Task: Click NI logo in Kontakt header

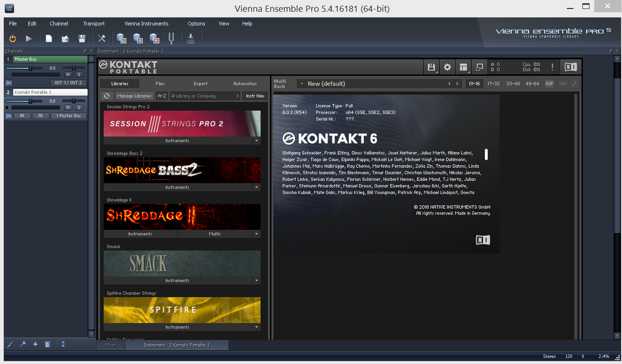Action: click(571, 67)
